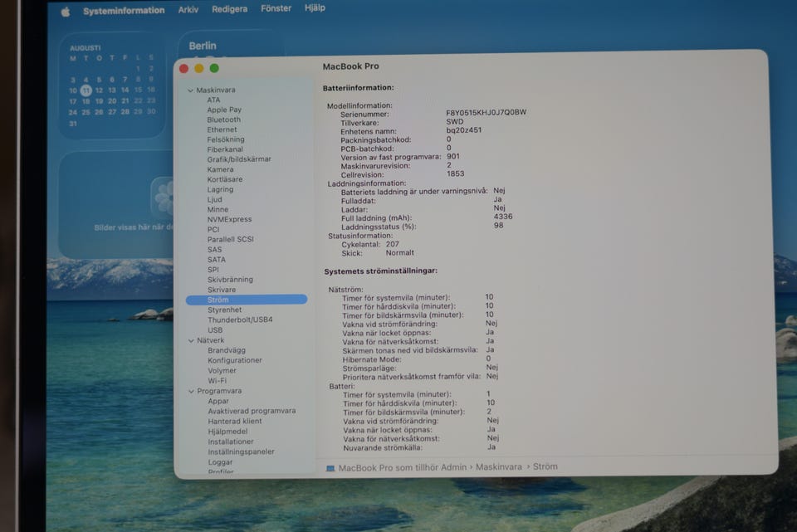
Task: Open the Berlin weather widget
Action: (x=230, y=45)
